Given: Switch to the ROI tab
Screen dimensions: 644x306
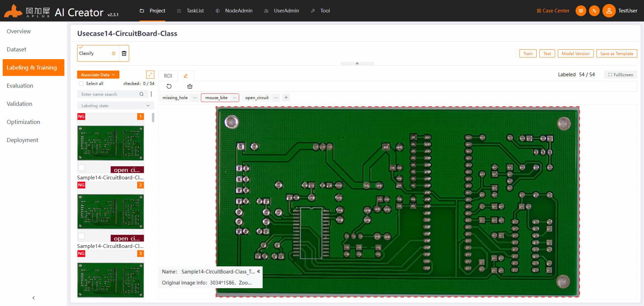Looking at the screenshot, I should tap(168, 76).
